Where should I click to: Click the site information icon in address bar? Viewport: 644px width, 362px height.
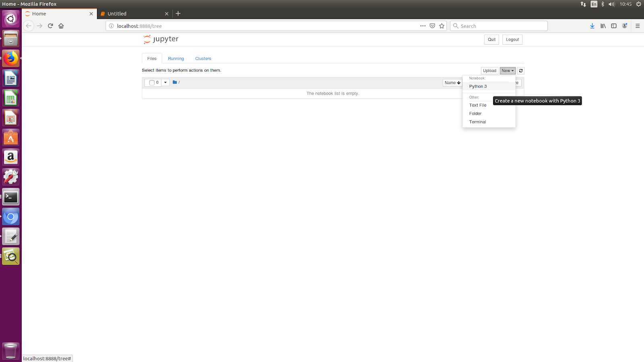click(x=111, y=26)
